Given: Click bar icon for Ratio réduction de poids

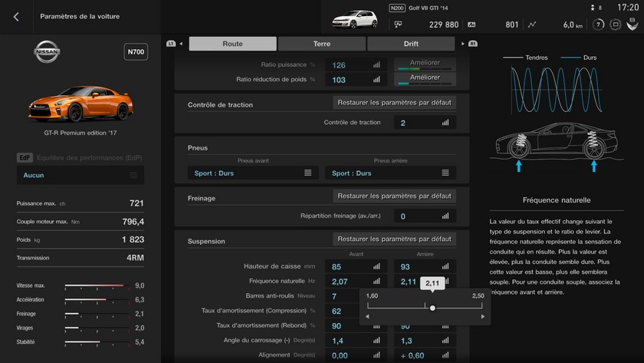Looking at the screenshot, I should click(x=376, y=80).
